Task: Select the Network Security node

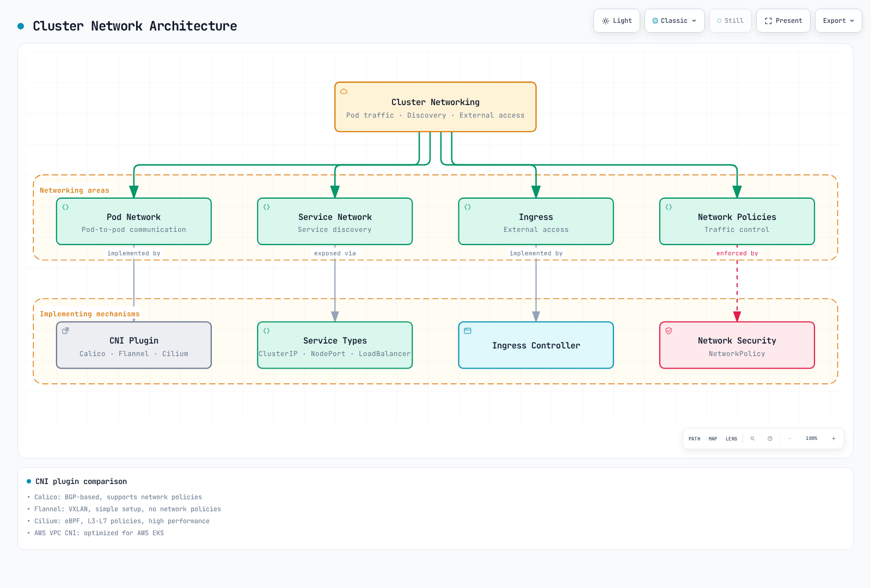Action: tap(737, 345)
